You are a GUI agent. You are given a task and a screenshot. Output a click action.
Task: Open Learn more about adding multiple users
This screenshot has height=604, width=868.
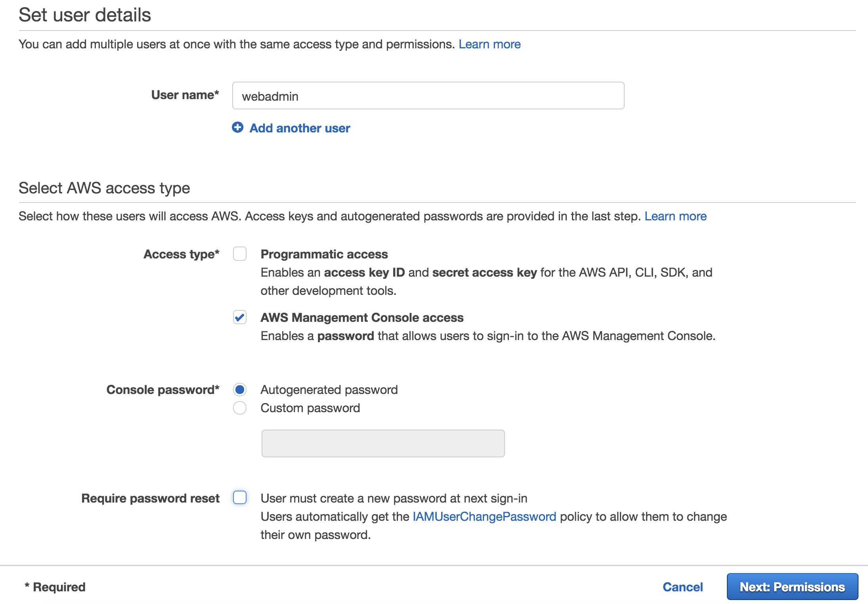pos(489,44)
